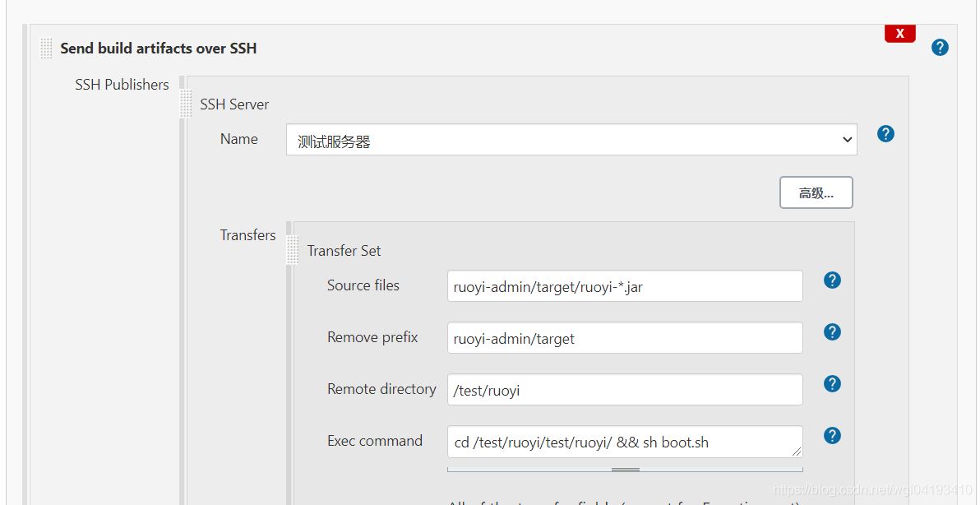Grab the Transfer Set drag handle
The image size is (980, 505).
tap(292, 250)
